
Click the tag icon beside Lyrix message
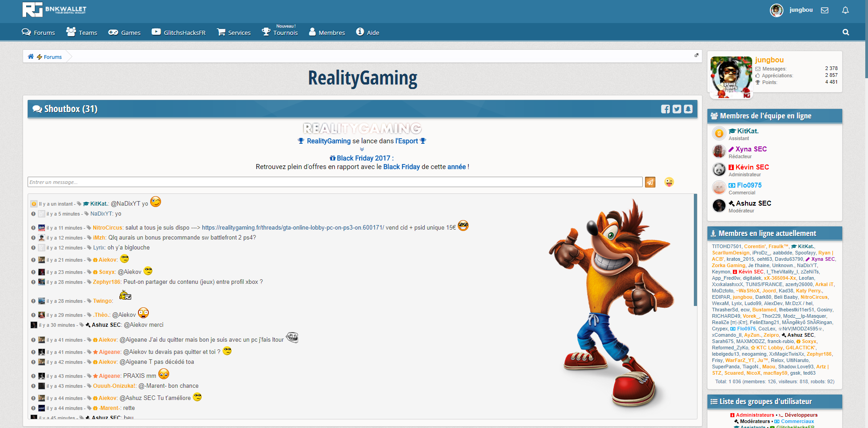(89, 248)
